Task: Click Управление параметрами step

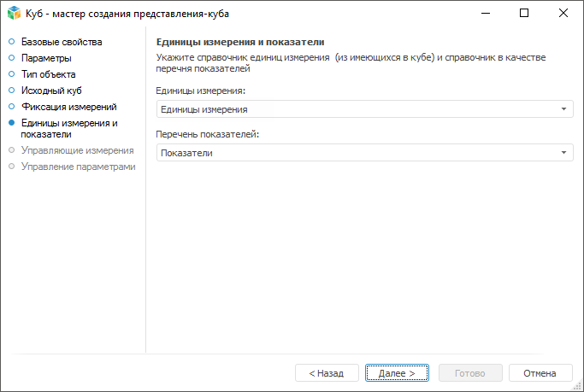Action: (x=78, y=167)
